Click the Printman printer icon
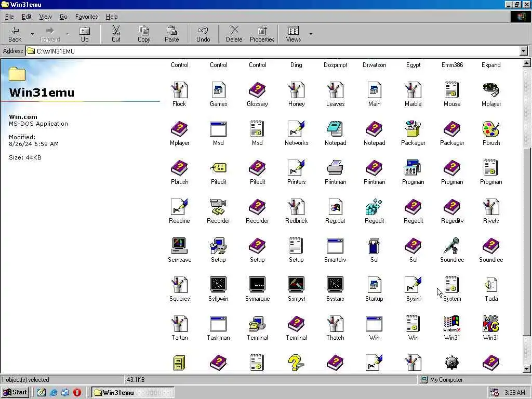The width and height of the screenshot is (532, 399). (x=335, y=168)
